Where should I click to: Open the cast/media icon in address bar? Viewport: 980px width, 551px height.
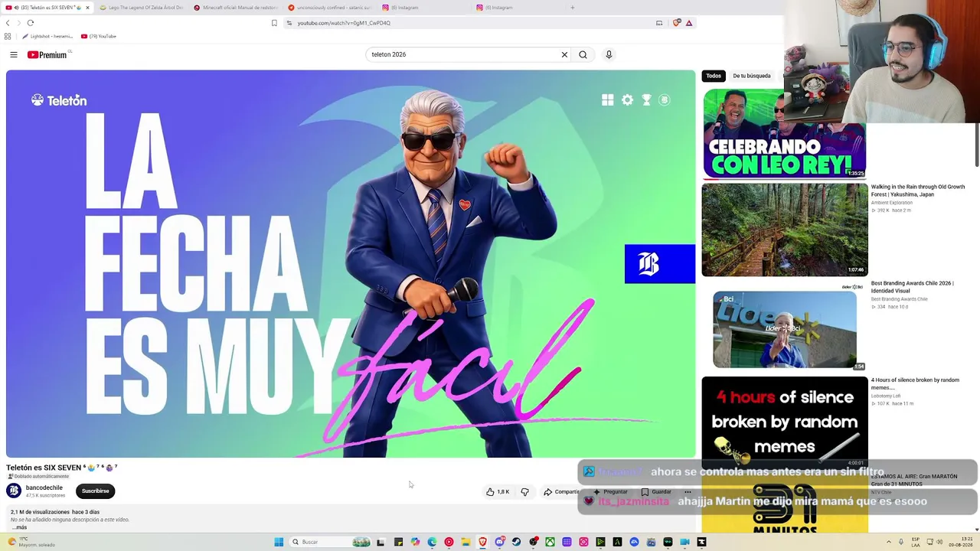(x=659, y=23)
